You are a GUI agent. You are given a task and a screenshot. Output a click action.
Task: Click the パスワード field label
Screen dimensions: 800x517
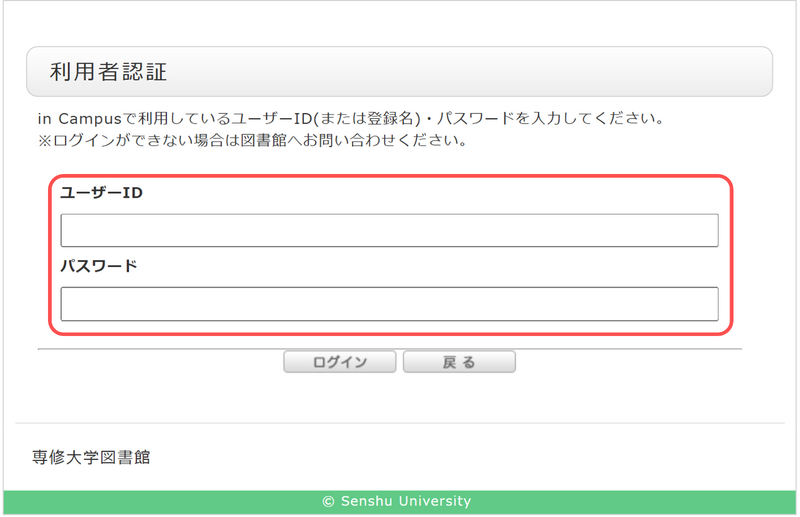pos(98,267)
